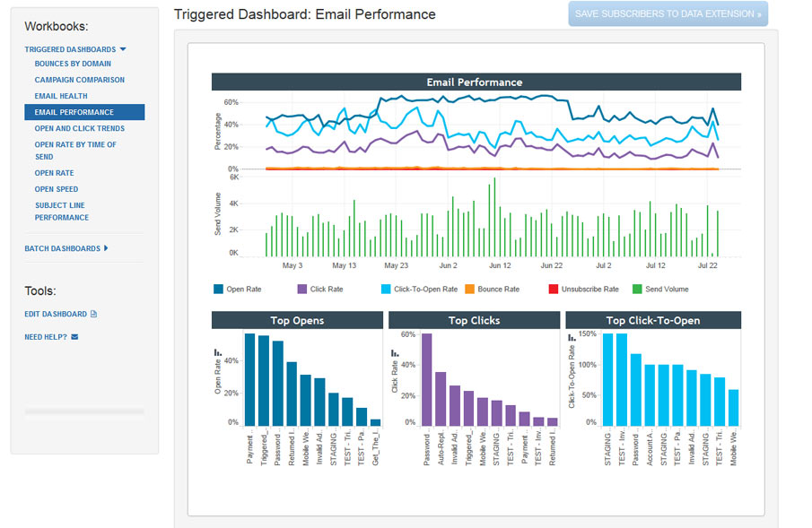
Task: Click the Save Subscribers To Data Extension button
Action: (x=668, y=13)
